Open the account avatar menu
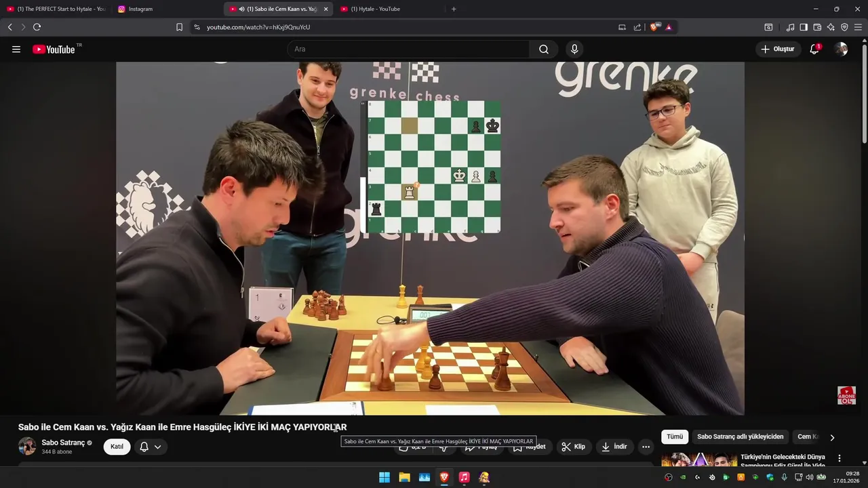 [841, 49]
